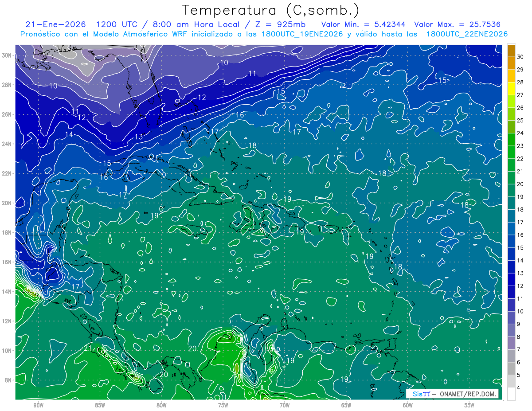Click the "65W" longitude axis label
The image size is (532, 411).
click(x=346, y=406)
